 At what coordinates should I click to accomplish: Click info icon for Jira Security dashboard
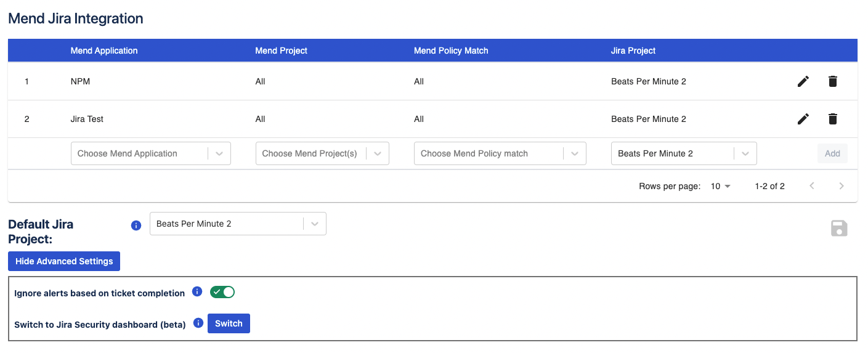pyautogui.click(x=198, y=323)
